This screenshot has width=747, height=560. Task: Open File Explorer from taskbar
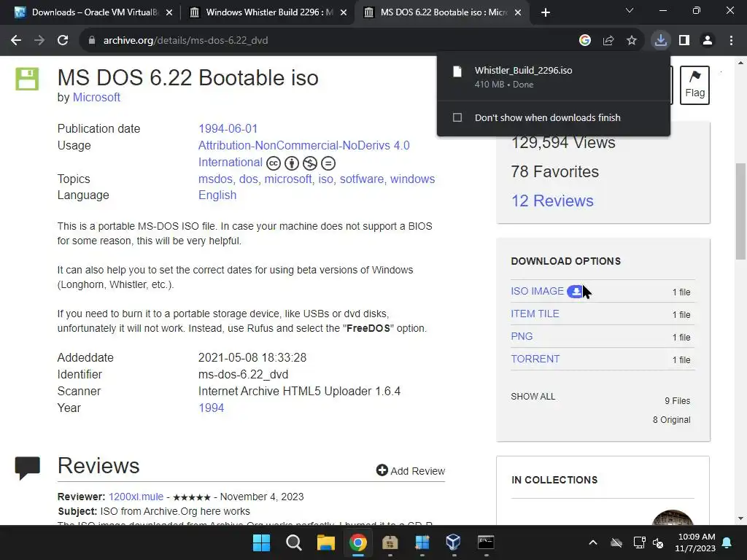(326, 542)
